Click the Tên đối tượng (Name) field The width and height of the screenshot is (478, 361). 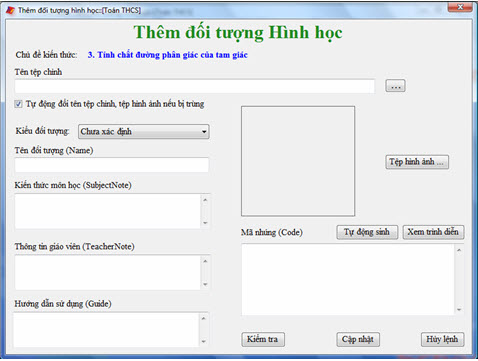[112, 165]
